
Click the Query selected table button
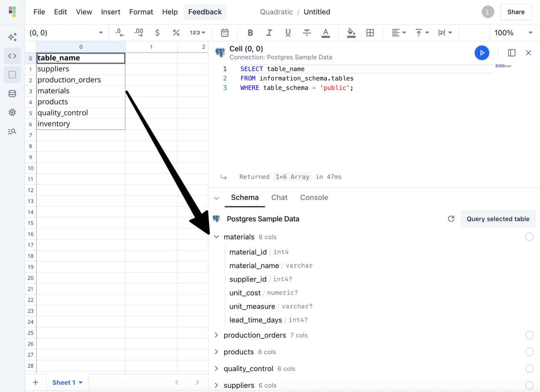click(x=498, y=219)
